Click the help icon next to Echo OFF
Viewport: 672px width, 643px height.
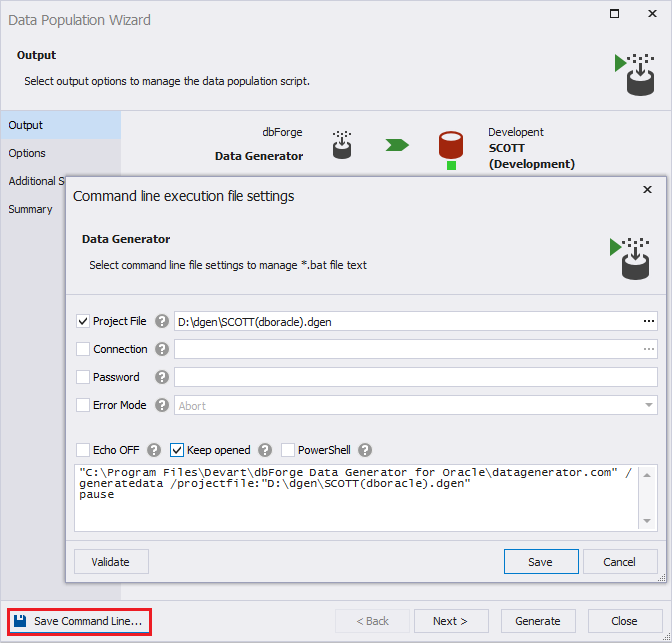tap(154, 450)
